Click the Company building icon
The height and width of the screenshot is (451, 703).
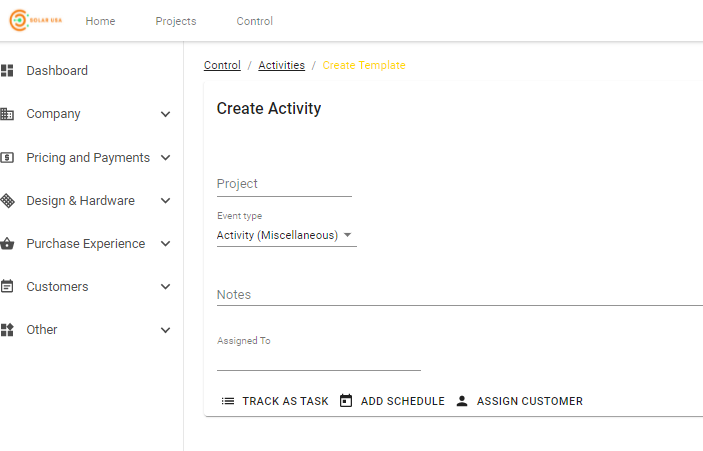click(x=7, y=114)
